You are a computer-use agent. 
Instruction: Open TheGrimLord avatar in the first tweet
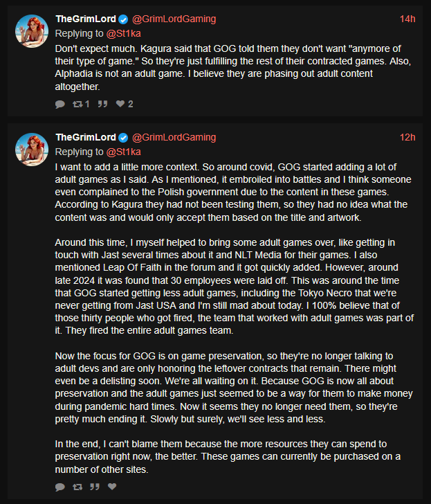tap(32, 31)
